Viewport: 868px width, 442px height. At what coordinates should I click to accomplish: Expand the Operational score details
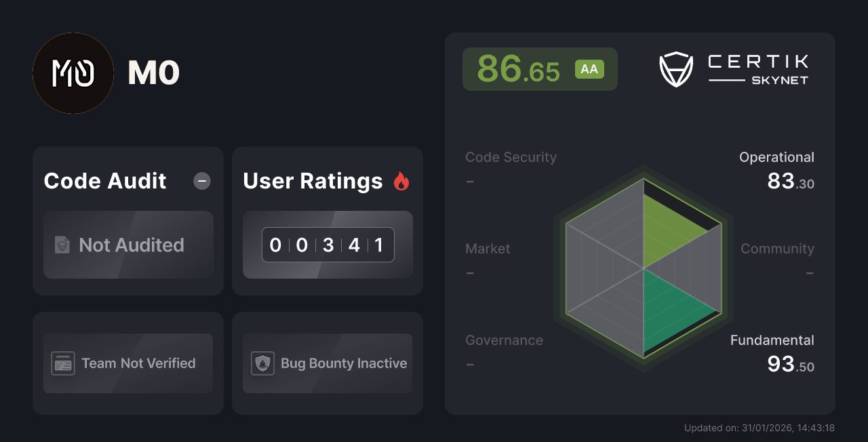click(x=776, y=169)
